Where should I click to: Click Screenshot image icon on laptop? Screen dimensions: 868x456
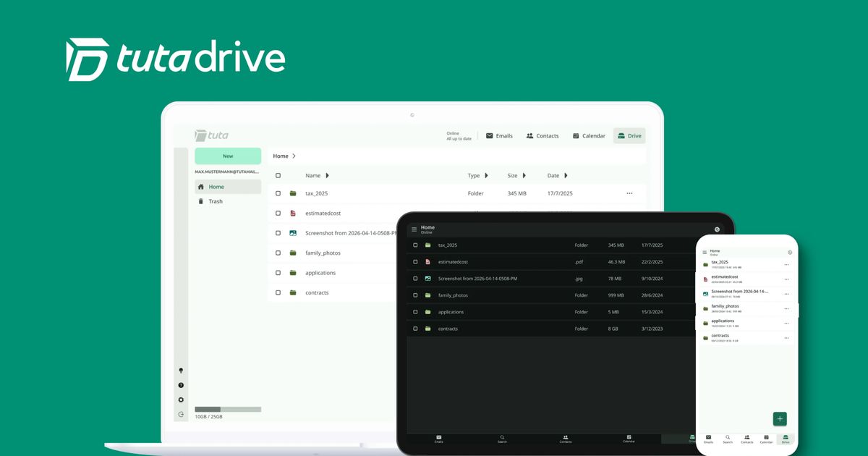coord(293,233)
